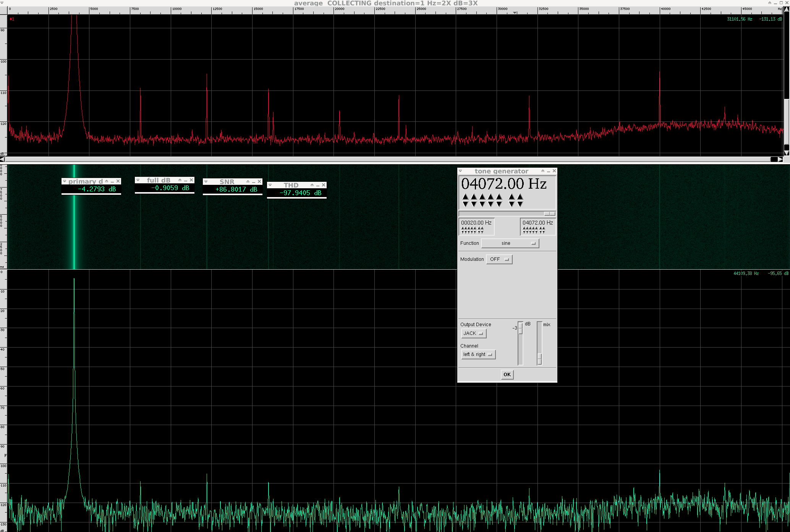Open the Modulation OFF dropdown
790x532 pixels.
[499, 259]
